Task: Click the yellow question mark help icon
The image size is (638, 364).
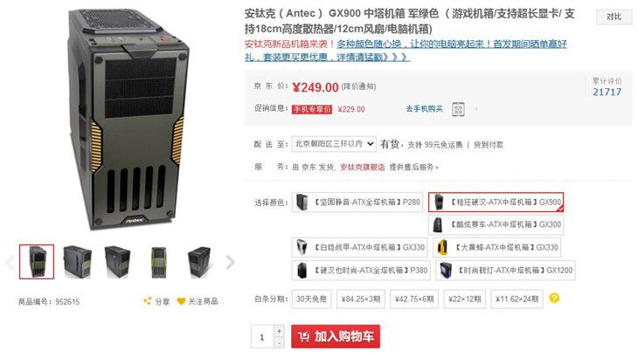Action: pos(554,299)
